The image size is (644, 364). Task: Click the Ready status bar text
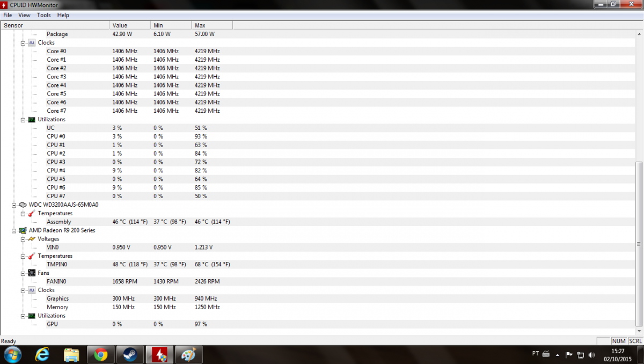coord(9,341)
